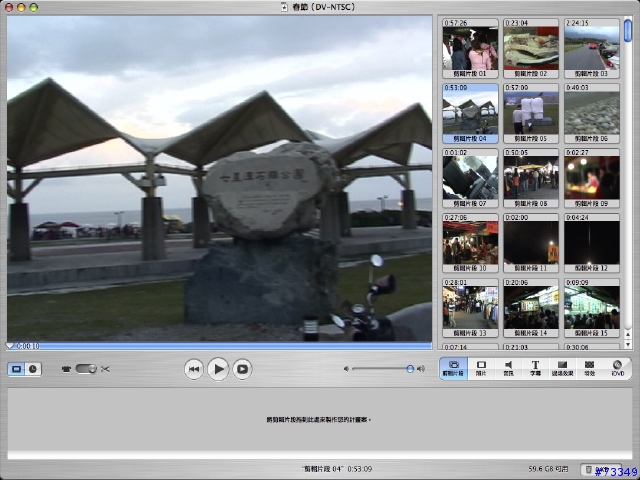Switch to the clip viewer mode button
This screenshot has height=480, width=640.
pyautogui.click(x=16, y=369)
